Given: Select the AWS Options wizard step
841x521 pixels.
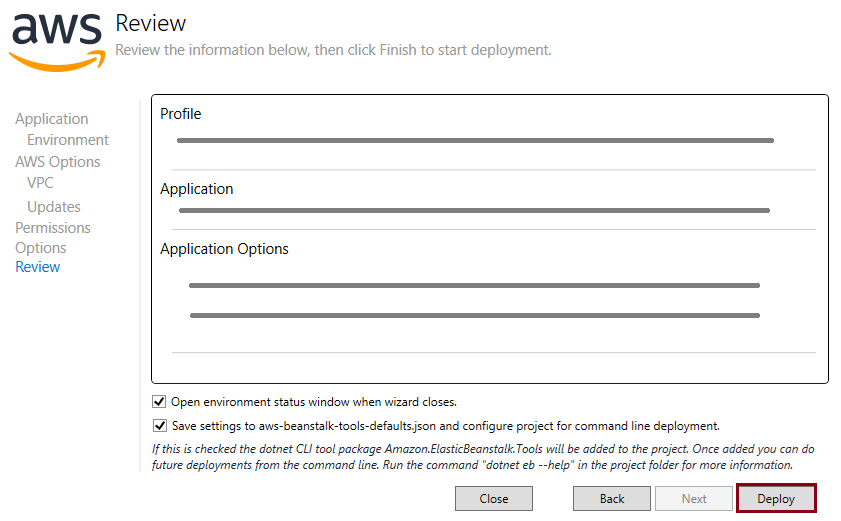Looking at the screenshot, I should (58, 162).
